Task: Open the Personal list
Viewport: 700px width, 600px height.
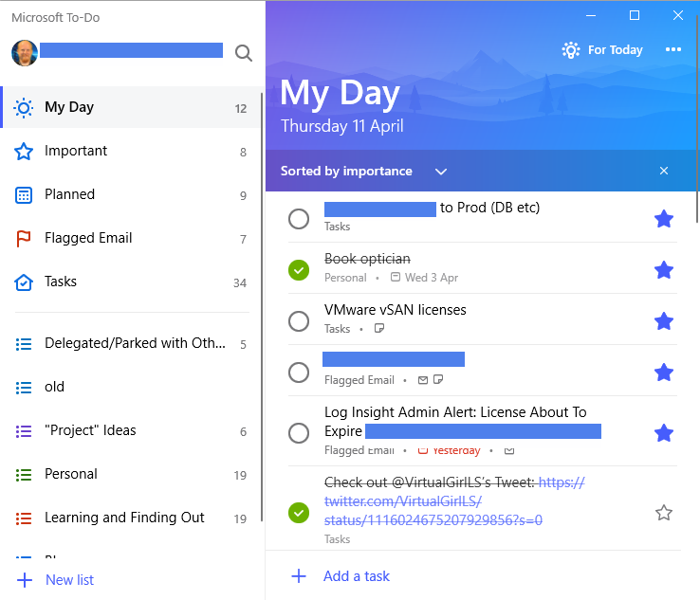Action: [x=131, y=474]
